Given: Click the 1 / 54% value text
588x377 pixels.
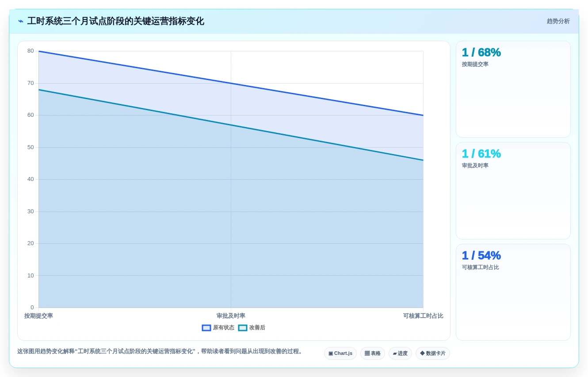Looking at the screenshot, I should tap(481, 255).
